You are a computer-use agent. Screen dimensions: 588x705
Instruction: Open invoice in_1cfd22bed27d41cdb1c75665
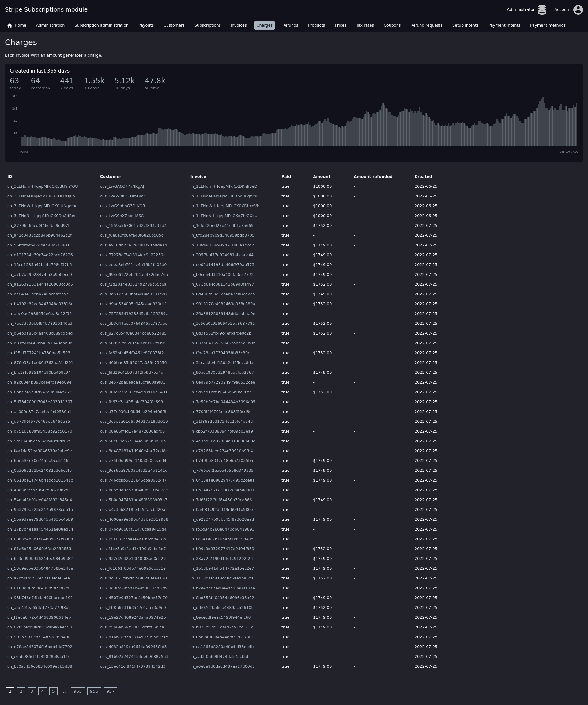[x=222, y=226]
